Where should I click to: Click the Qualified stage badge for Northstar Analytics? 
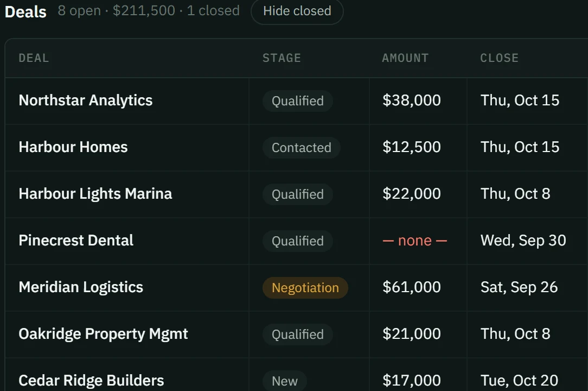tap(297, 101)
